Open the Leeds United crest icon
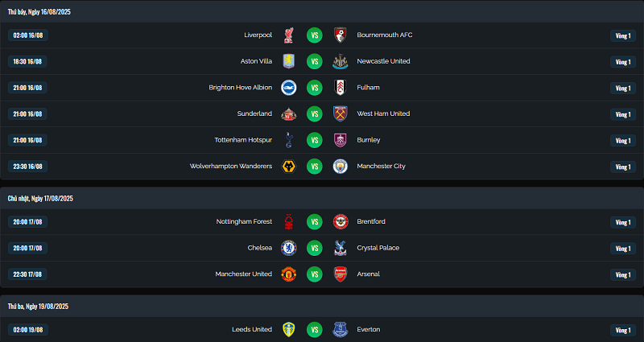The width and height of the screenshot is (644, 342). 289,330
